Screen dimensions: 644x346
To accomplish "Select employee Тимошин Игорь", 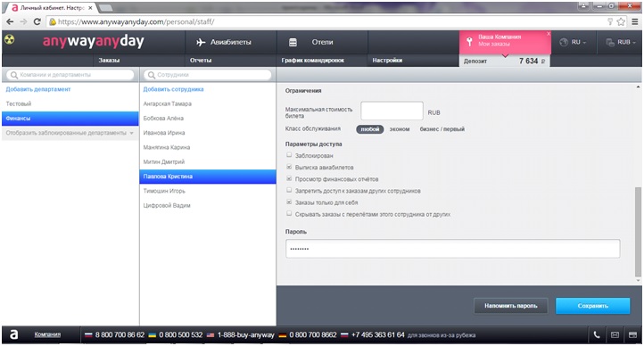I will (208, 191).
